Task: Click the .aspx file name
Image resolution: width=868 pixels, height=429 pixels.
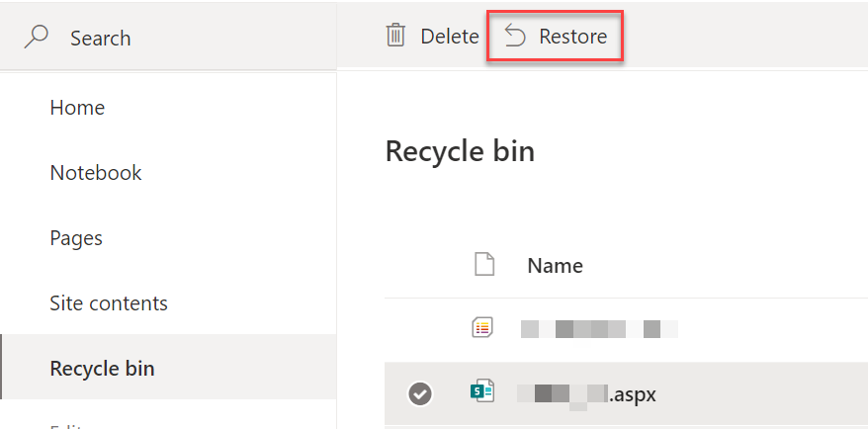Action: click(x=586, y=394)
